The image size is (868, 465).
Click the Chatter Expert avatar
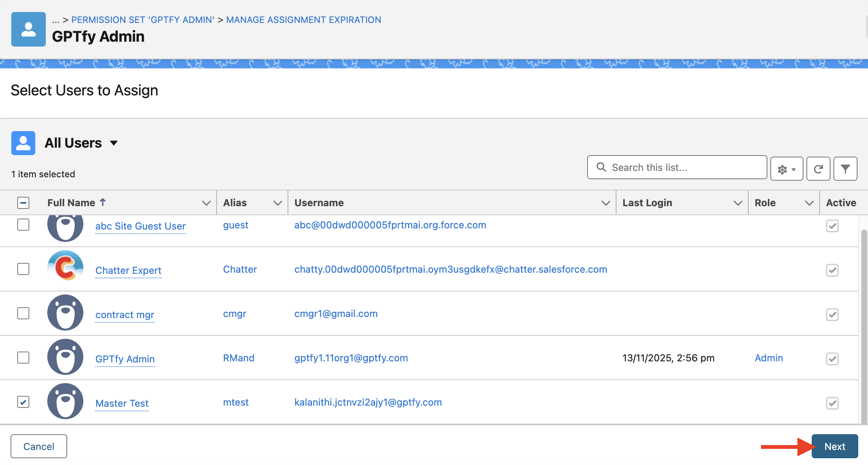pos(65,267)
